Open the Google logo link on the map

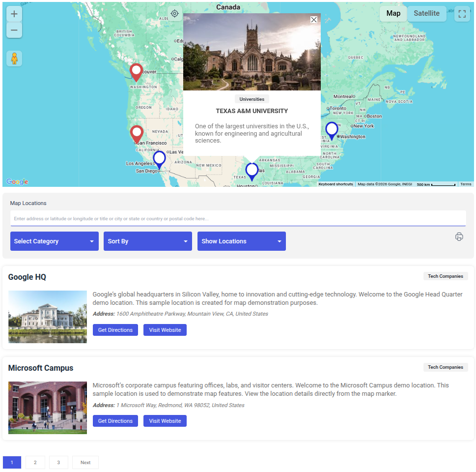click(x=17, y=181)
